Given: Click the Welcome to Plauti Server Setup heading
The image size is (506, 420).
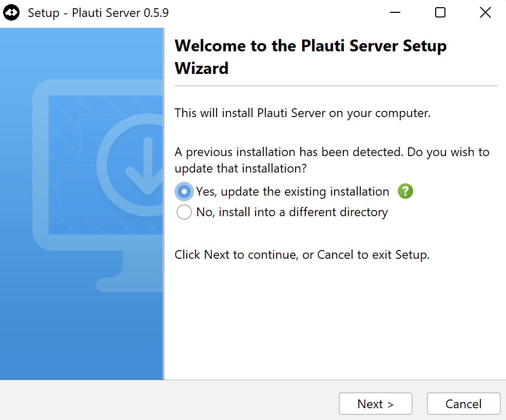Looking at the screenshot, I should point(310,57).
